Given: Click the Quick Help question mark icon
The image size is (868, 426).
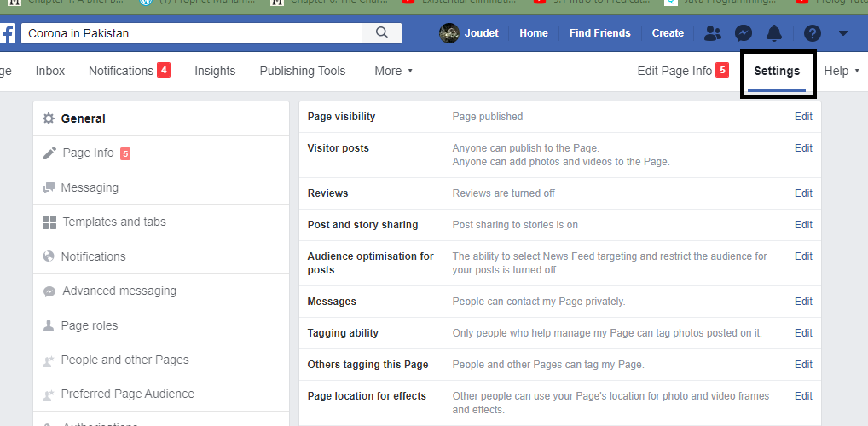Looking at the screenshot, I should point(812,33).
